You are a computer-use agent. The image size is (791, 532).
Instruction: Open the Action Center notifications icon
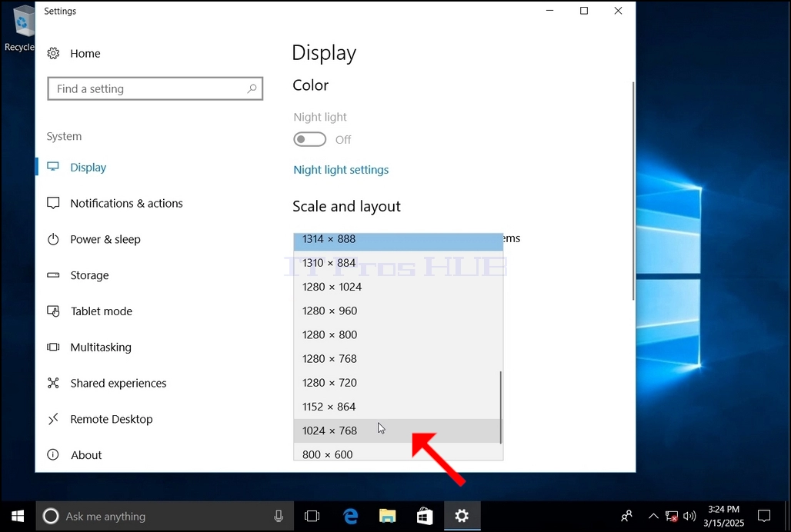tap(764, 516)
